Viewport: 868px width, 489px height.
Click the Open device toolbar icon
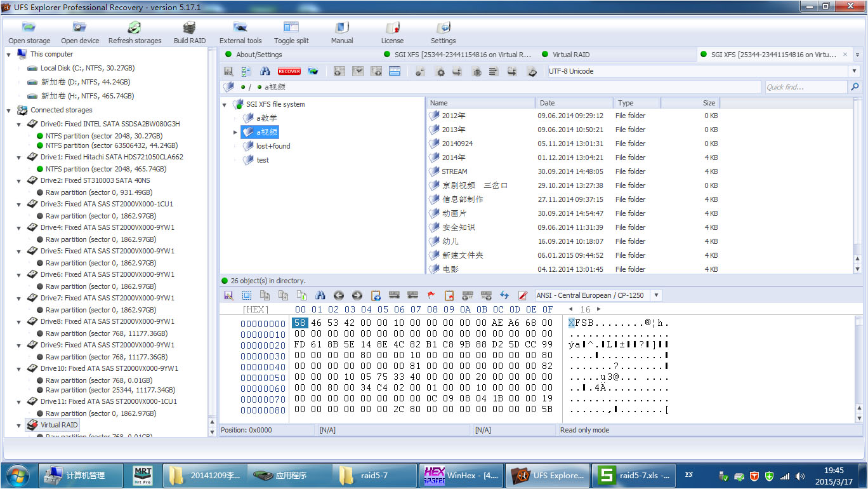pos(80,27)
